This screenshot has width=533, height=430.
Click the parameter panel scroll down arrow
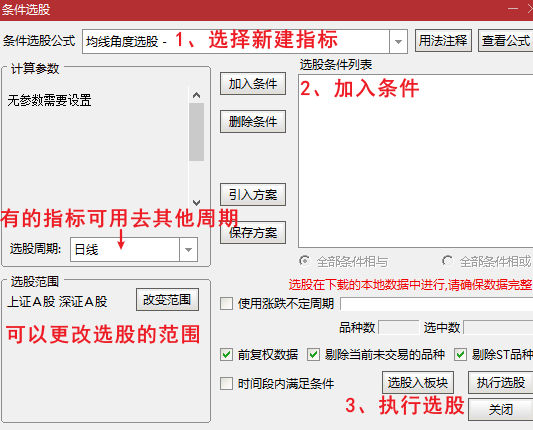(x=196, y=203)
